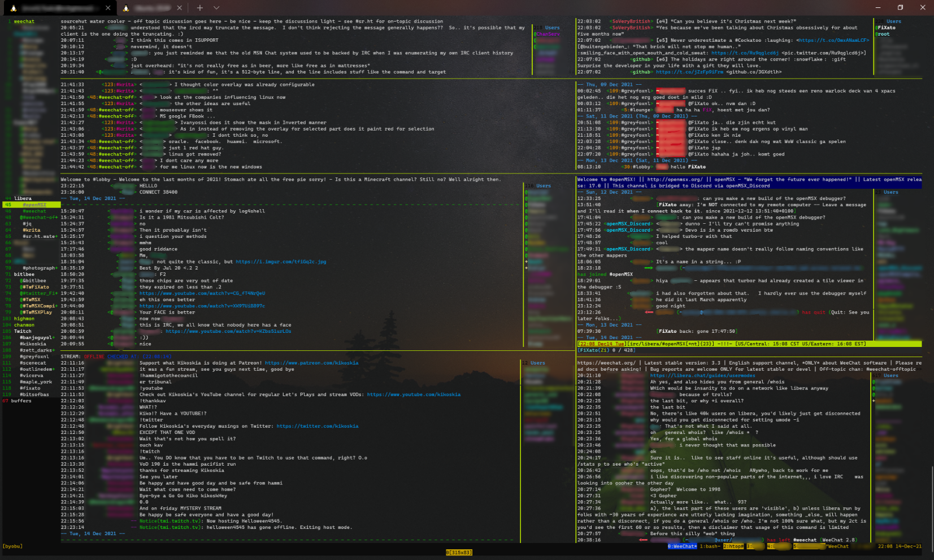Screen dimensions: 934x560
Task: Select the #TwMSX buffer number 76
Action: coord(30,299)
